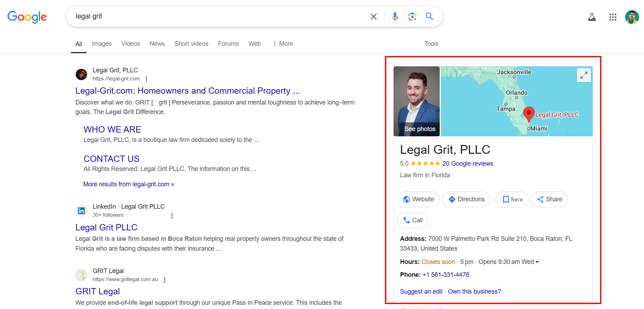Open the Short videos tab
Viewport: 644px width, 309px height.
[x=191, y=44]
